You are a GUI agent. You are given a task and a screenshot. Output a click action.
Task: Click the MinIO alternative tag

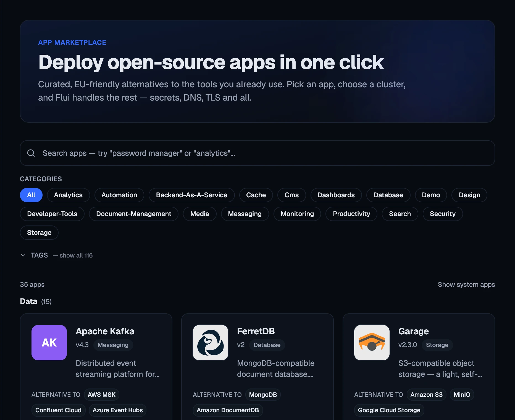point(462,395)
